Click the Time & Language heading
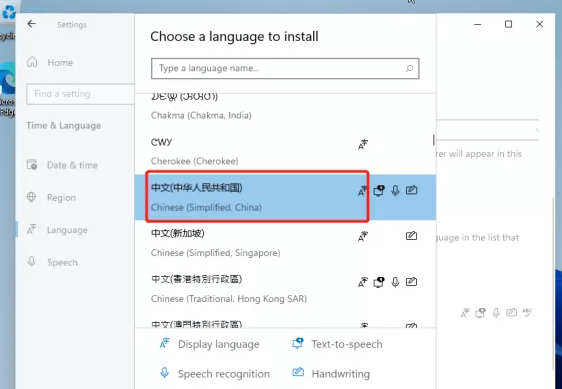 pos(63,125)
